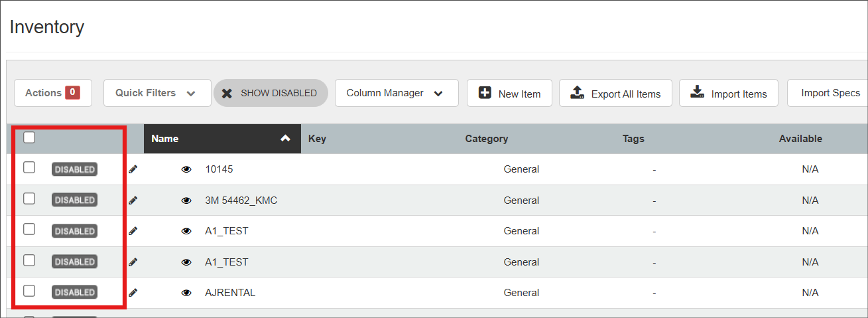Open the Quick Filters dropdown
Screen dimensions: 868x318
click(x=156, y=93)
